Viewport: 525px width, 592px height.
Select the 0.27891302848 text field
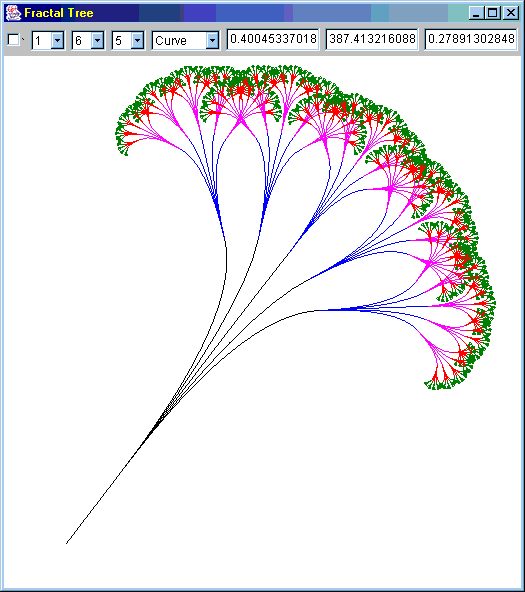pos(471,39)
